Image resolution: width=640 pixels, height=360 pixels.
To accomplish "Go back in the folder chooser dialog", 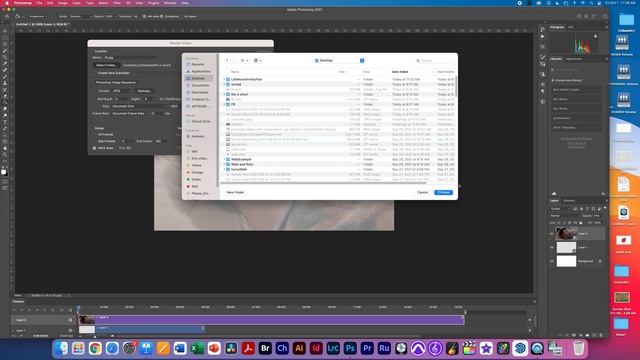I will 227,60.
